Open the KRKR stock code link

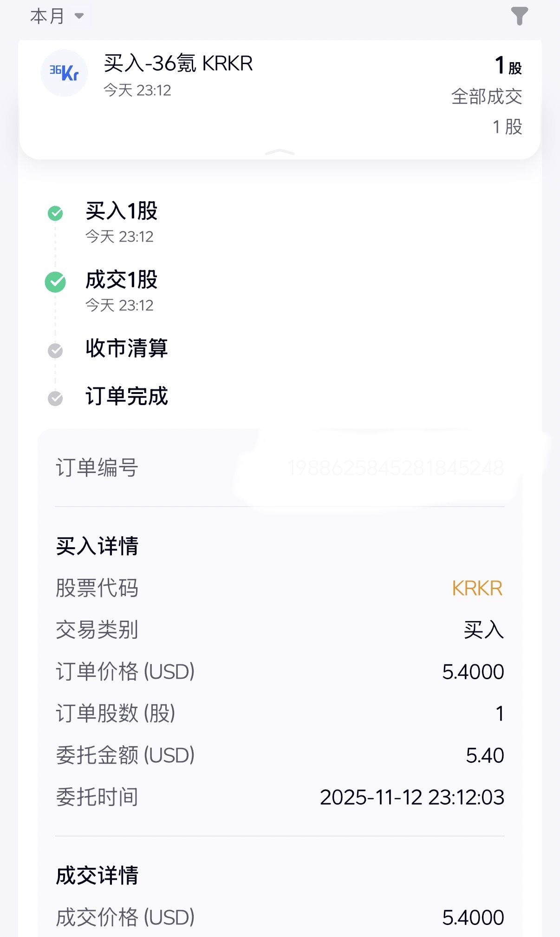pyautogui.click(x=477, y=589)
